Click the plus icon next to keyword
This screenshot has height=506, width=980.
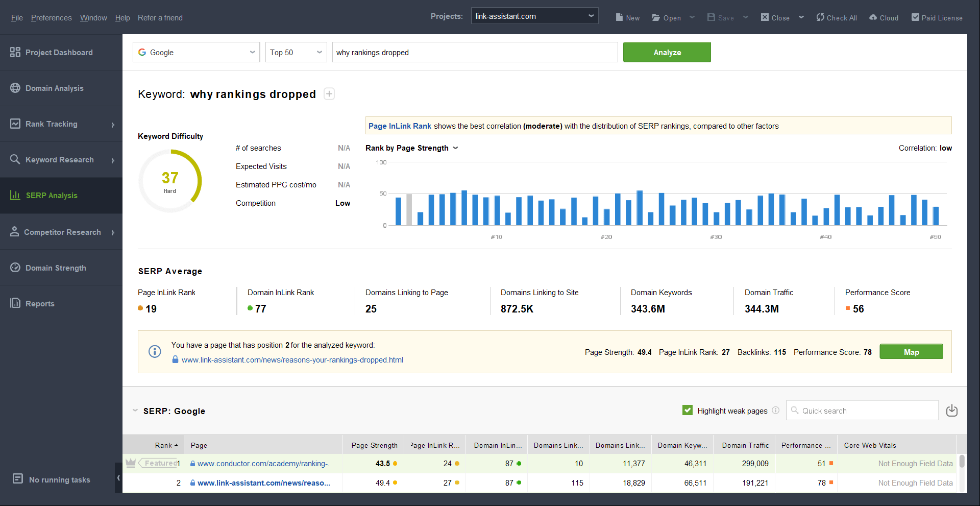(x=329, y=94)
